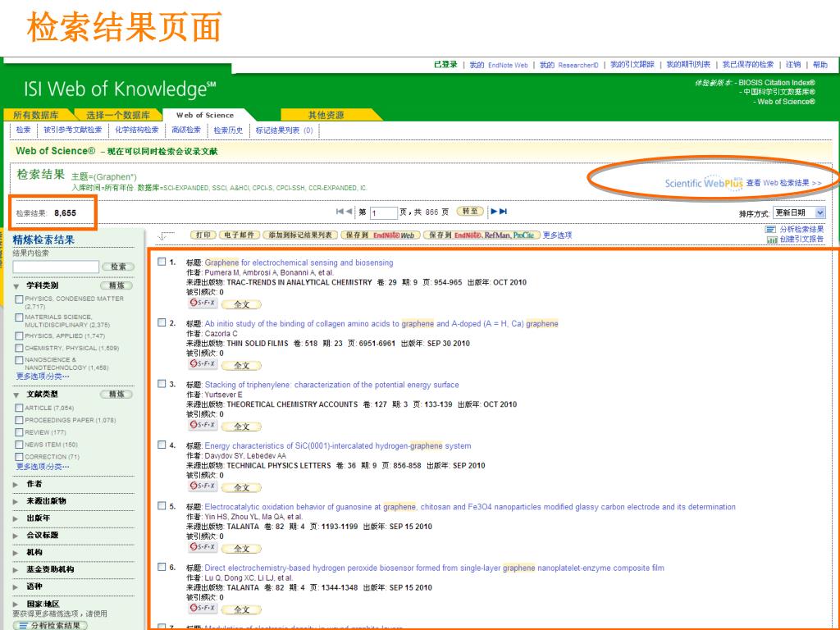Image resolution: width=840 pixels, height=630 pixels.
Task: Tick MATERIALS SCIENCE, MULTIDISCIPLINARY category
Action: tap(20, 317)
